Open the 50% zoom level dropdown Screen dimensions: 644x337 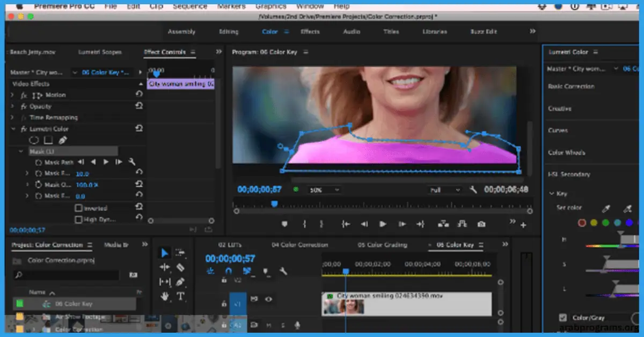[324, 190]
